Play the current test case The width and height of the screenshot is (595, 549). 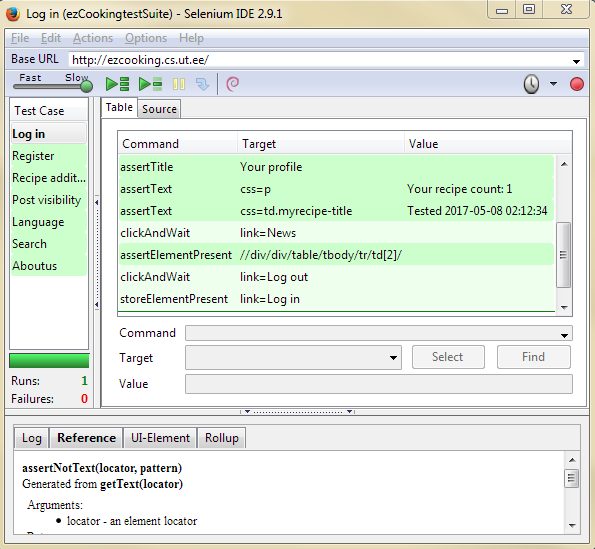(150, 84)
